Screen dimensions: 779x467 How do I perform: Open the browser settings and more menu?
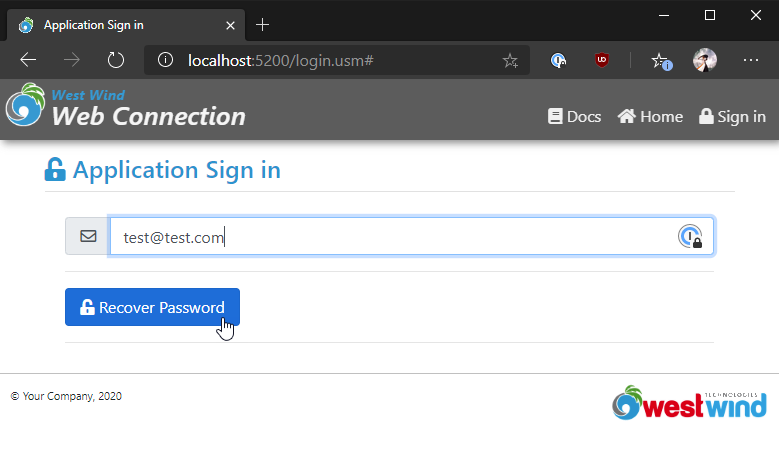[751, 60]
